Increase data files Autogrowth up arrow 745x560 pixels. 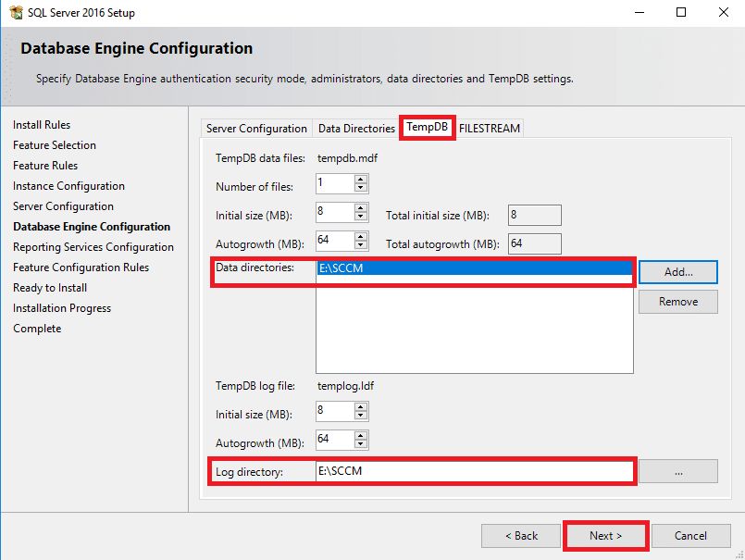point(361,237)
